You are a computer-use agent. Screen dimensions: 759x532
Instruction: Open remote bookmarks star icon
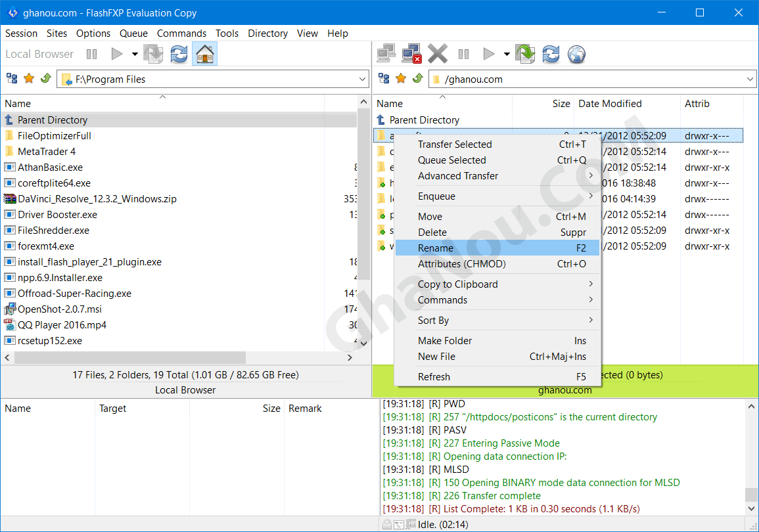401,78
